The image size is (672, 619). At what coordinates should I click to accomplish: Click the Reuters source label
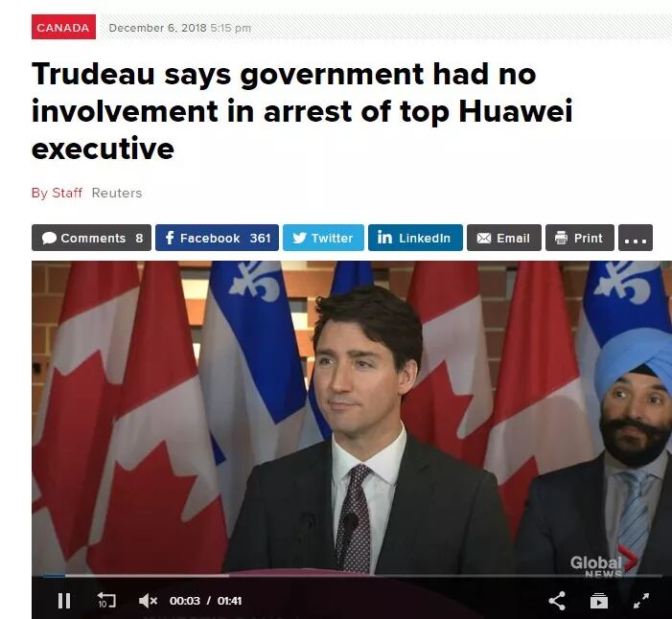117,193
